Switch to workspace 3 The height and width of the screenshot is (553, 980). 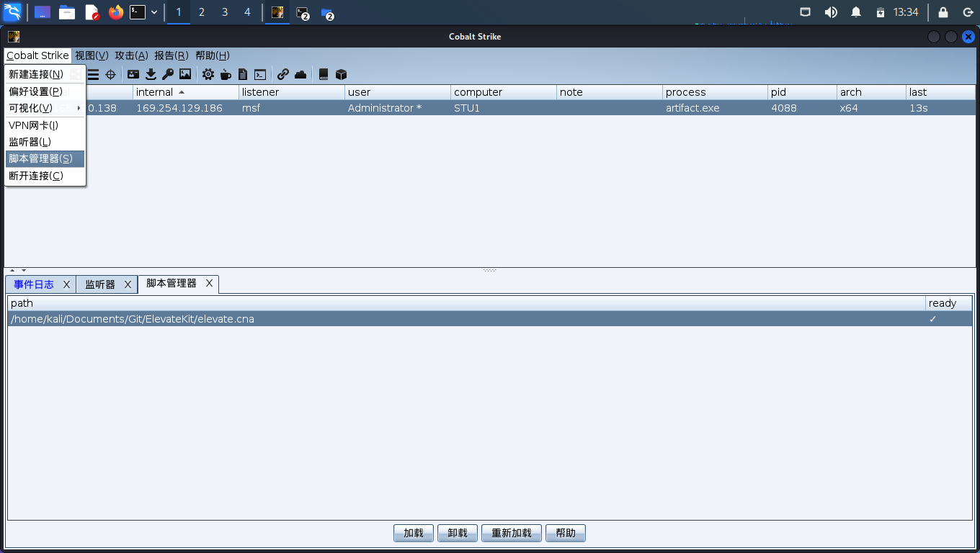225,12
